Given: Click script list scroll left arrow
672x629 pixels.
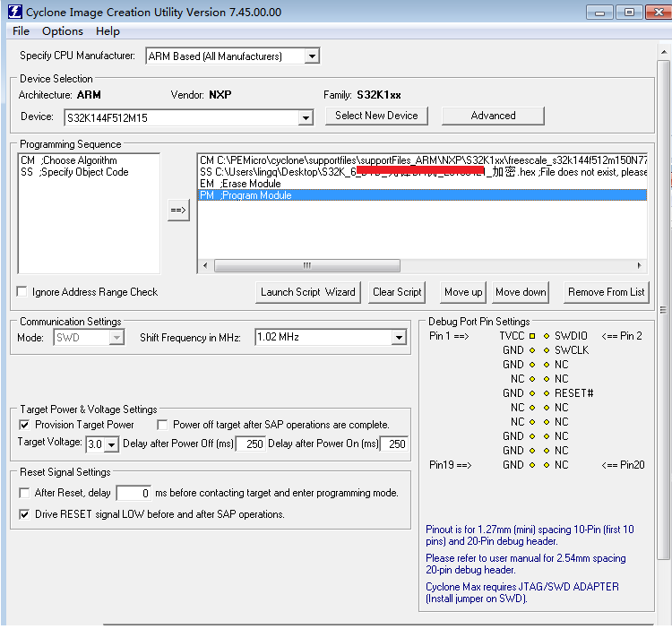Looking at the screenshot, I should point(205,265).
